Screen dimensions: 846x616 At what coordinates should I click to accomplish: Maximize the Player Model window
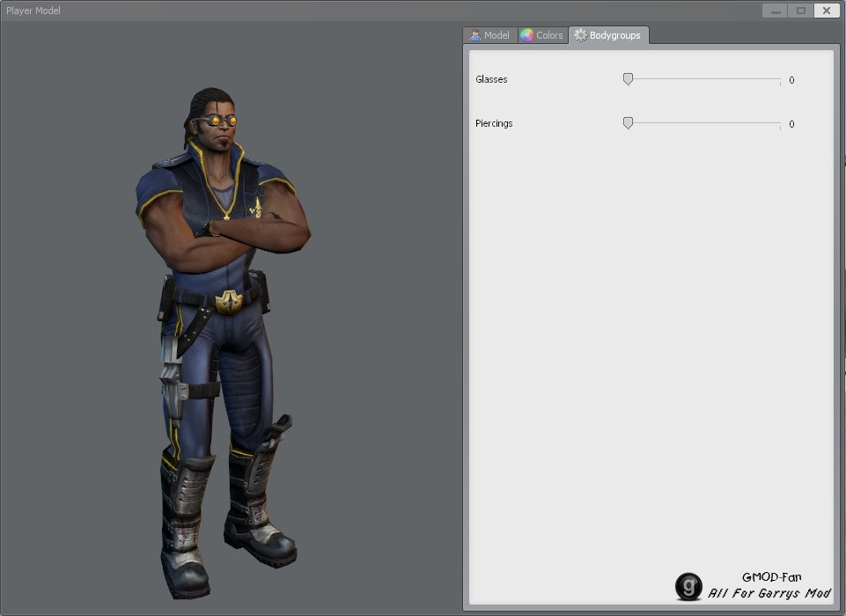pyautogui.click(x=801, y=11)
